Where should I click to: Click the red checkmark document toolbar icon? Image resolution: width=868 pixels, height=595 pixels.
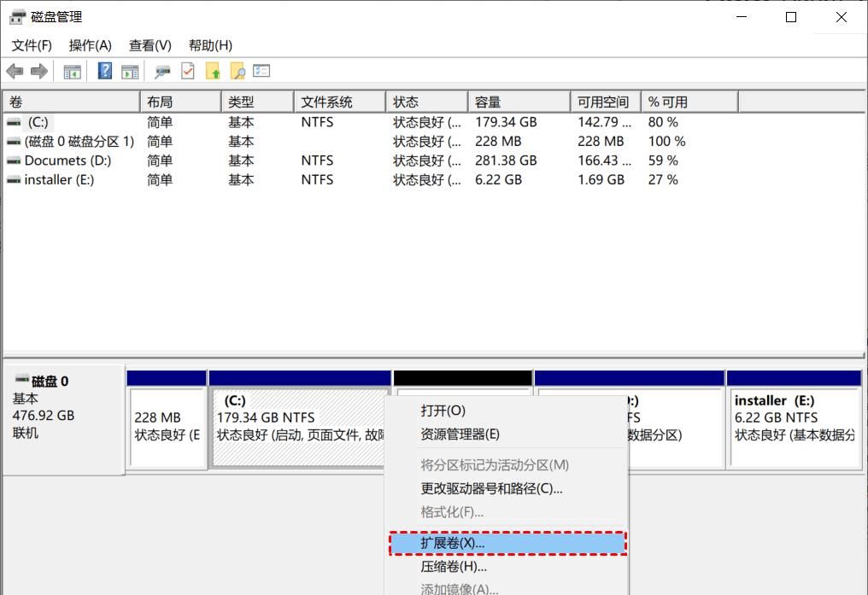click(x=188, y=72)
